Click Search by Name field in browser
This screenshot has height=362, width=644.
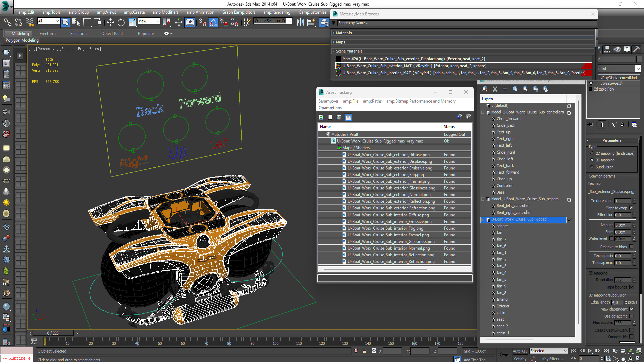467,23
